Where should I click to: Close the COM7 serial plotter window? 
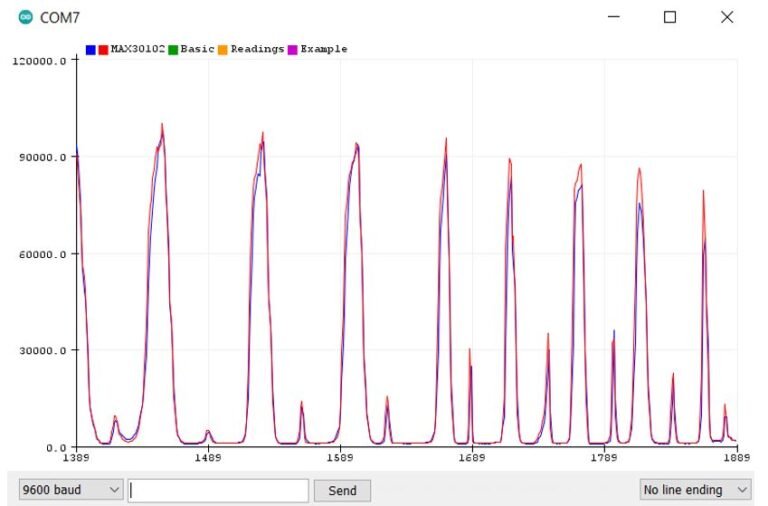[x=727, y=17]
